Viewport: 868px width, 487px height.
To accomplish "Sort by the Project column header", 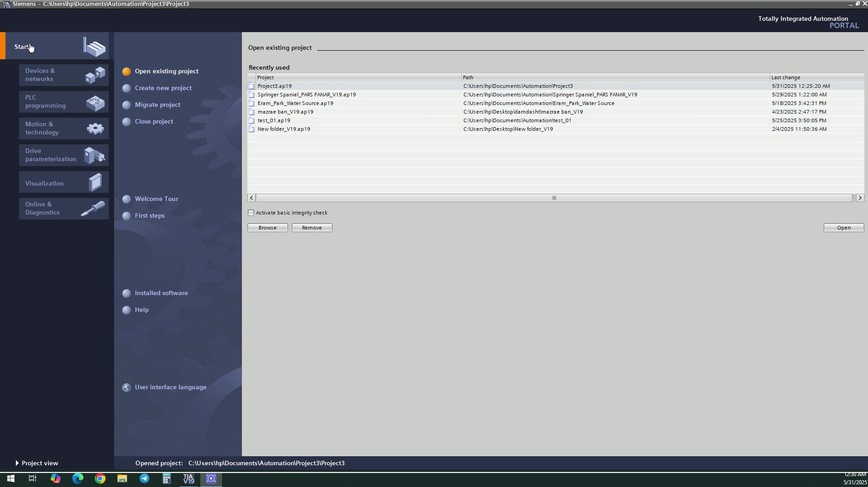I will coord(358,77).
